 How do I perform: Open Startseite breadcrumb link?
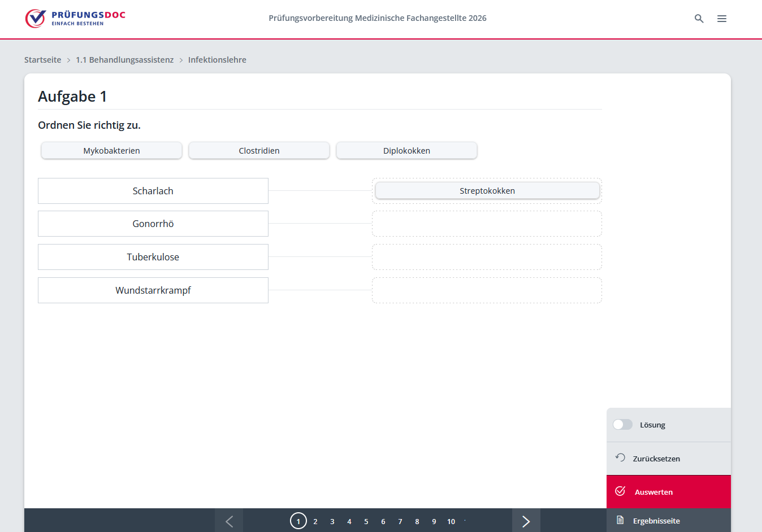tap(42, 60)
